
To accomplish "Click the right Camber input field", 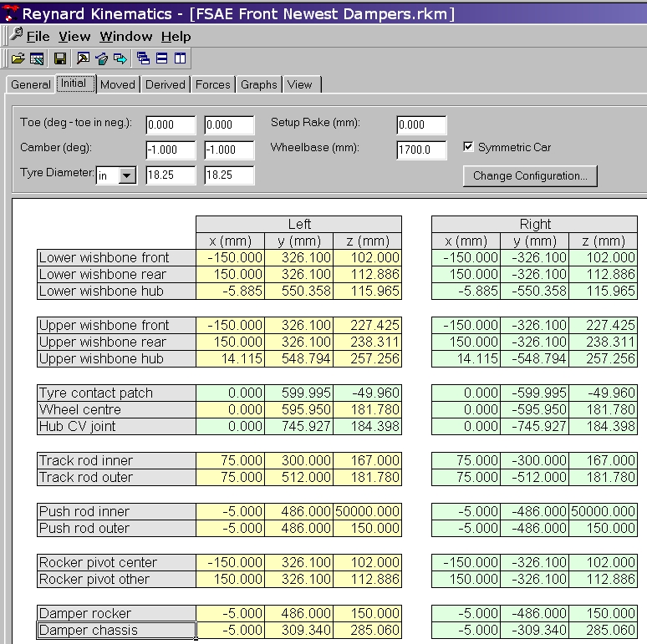I will point(229,150).
